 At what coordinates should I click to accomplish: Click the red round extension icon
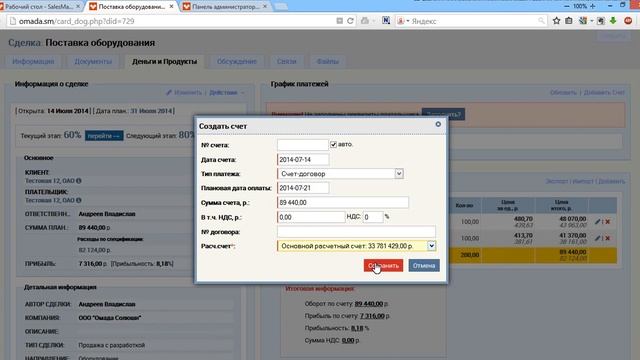point(628,21)
